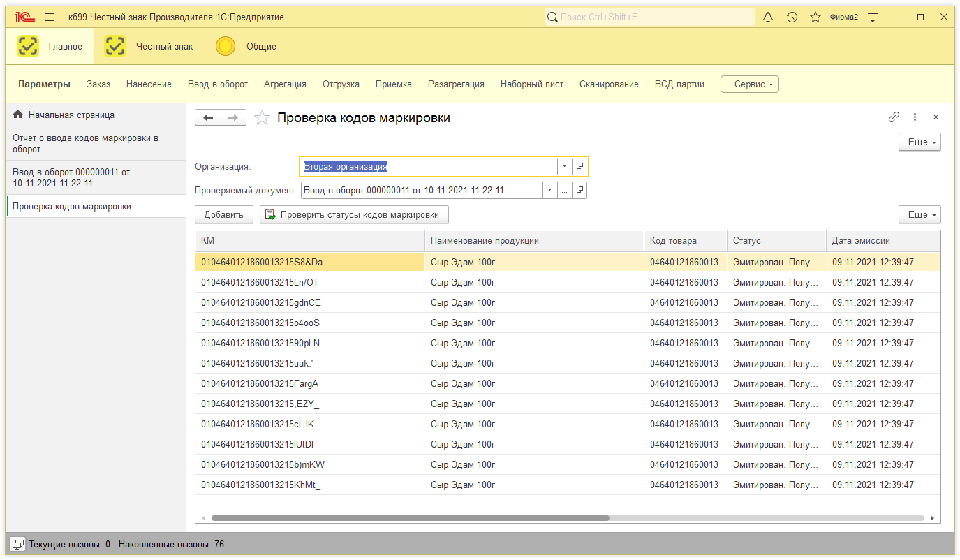
Task: Open Наборный лист menu item
Action: click(532, 84)
